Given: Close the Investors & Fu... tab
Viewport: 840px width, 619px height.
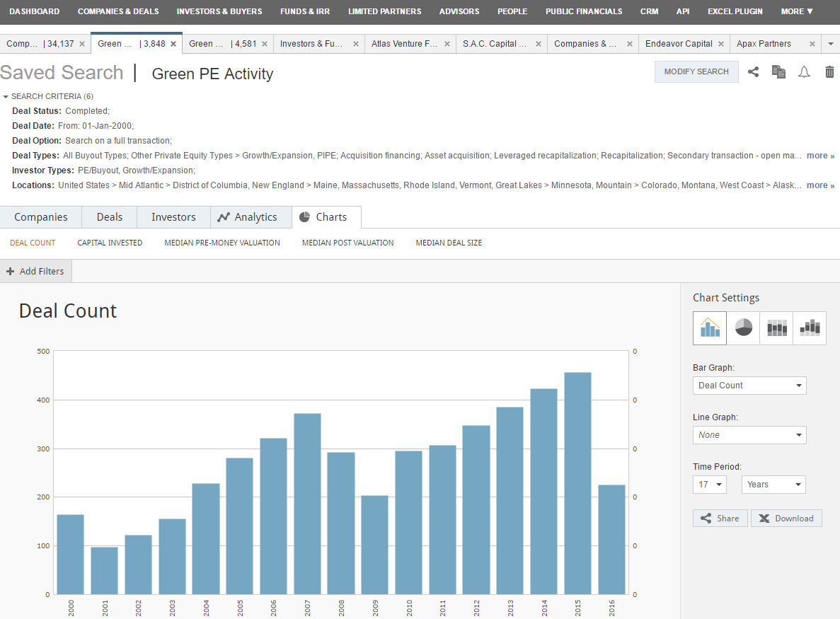Looking at the screenshot, I should point(356,44).
